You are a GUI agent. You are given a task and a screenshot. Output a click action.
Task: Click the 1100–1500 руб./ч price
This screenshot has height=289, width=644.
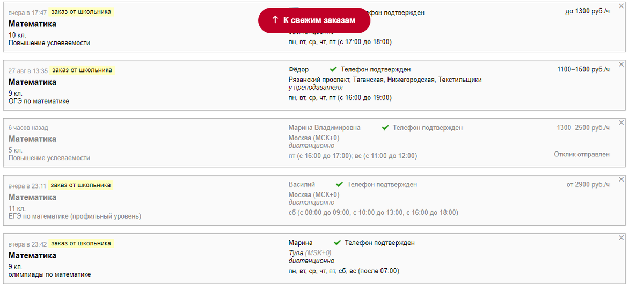pyautogui.click(x=583, y=69)
